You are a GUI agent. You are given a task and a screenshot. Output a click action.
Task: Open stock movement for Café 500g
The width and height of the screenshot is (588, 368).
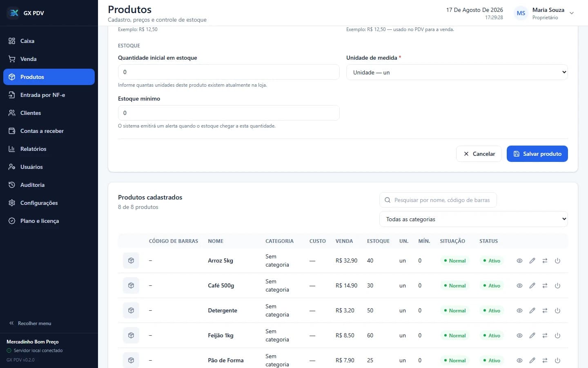tap(545, 286)
